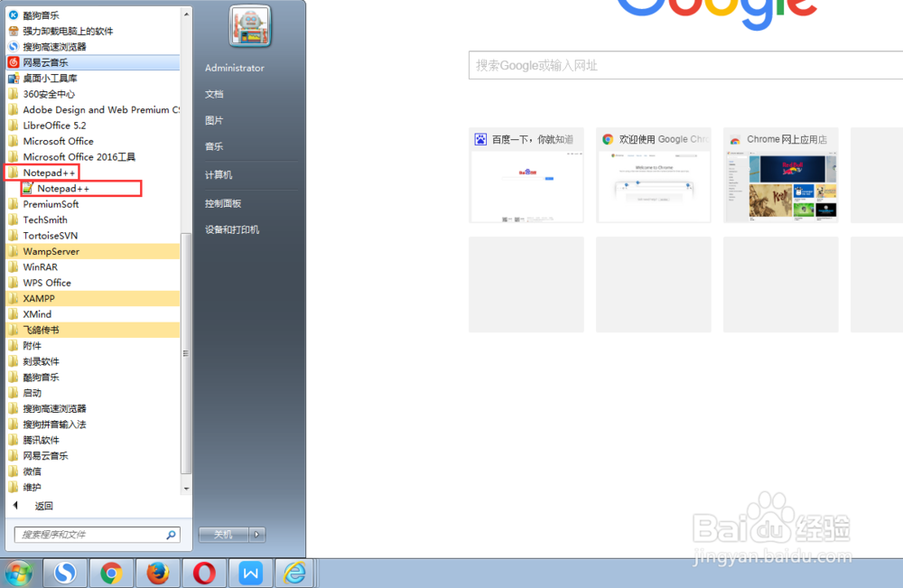This screenshot has height=588, width=903.
Task: Expand the XAMPP folder
Action: [x=92, y=298]
